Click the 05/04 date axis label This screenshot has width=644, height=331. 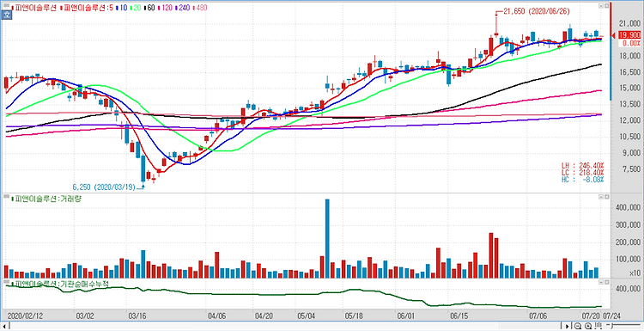pos(306,316)
